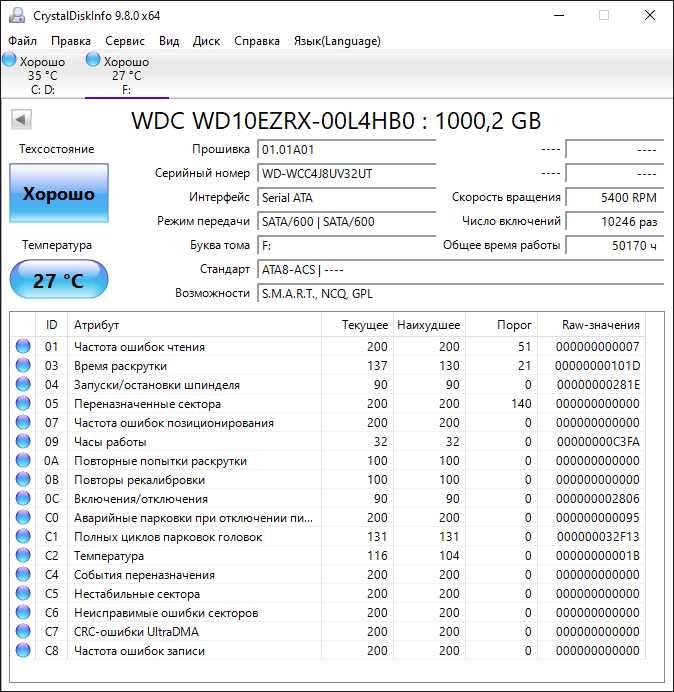
Task: Click the rotation speed value 5400 RPM
Action: (x=614, y=197)
